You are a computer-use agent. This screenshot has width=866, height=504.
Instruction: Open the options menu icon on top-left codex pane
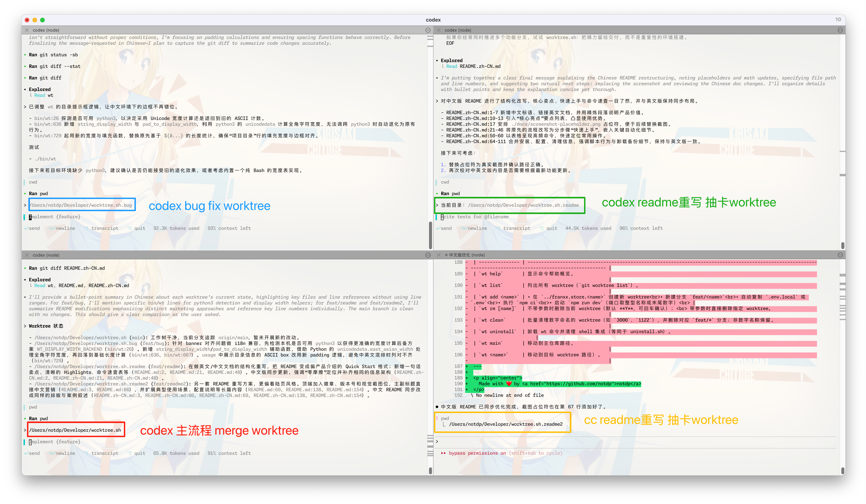coord(428,30)
